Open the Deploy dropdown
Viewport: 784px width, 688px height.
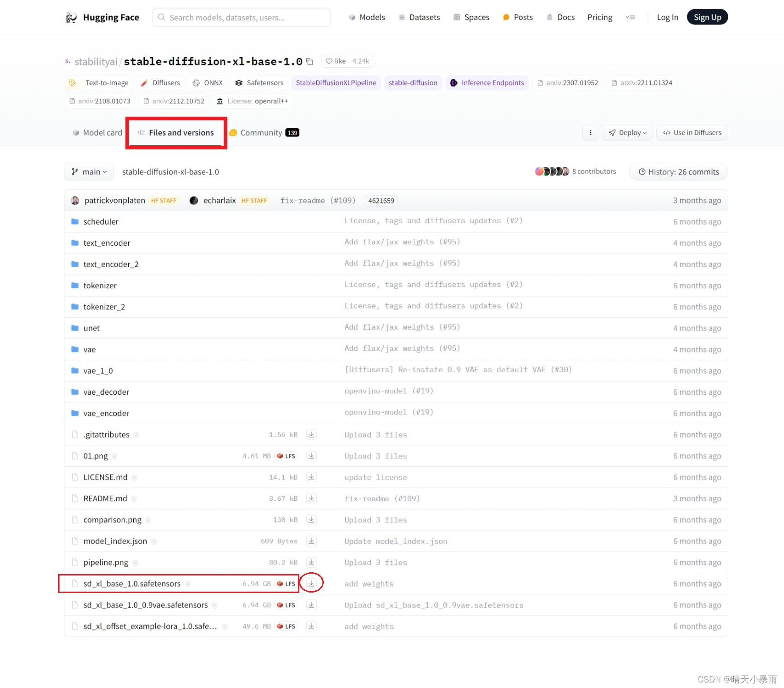627,133
